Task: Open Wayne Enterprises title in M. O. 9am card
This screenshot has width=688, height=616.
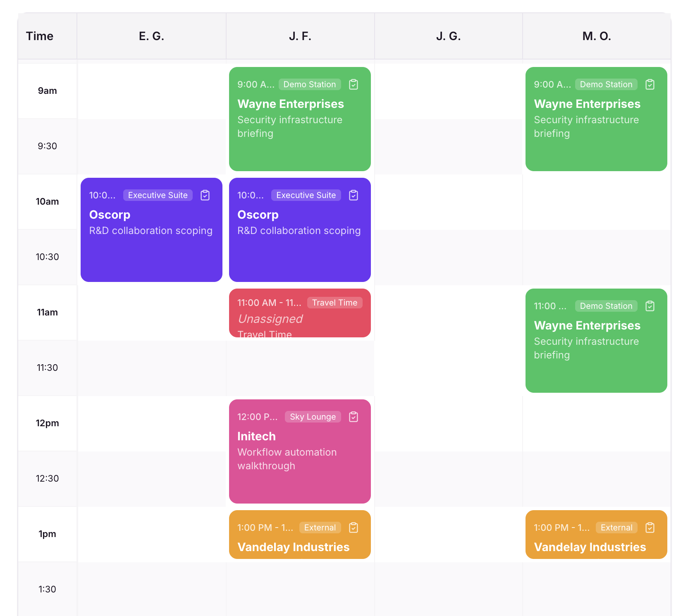Action: 587,104
